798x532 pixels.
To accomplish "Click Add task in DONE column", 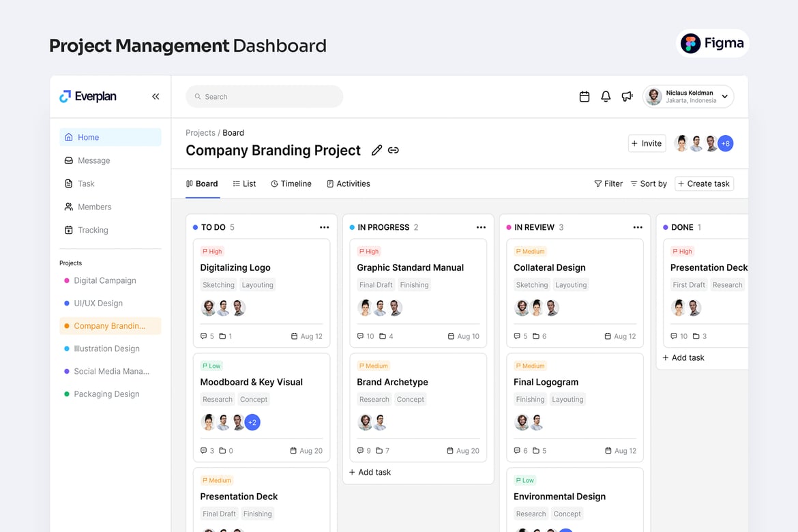I will pyautogui.click(x=683, y=358).
